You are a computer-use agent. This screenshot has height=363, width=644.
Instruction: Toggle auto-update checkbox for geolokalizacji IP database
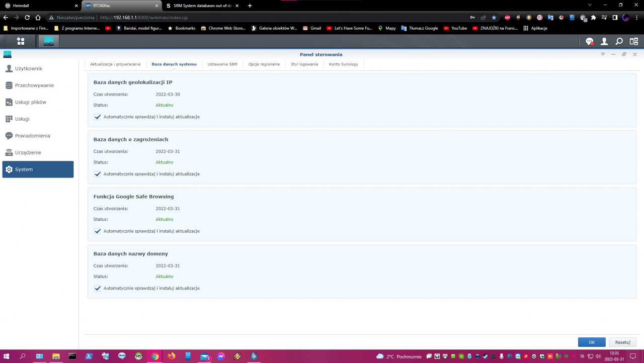point(98,117)
